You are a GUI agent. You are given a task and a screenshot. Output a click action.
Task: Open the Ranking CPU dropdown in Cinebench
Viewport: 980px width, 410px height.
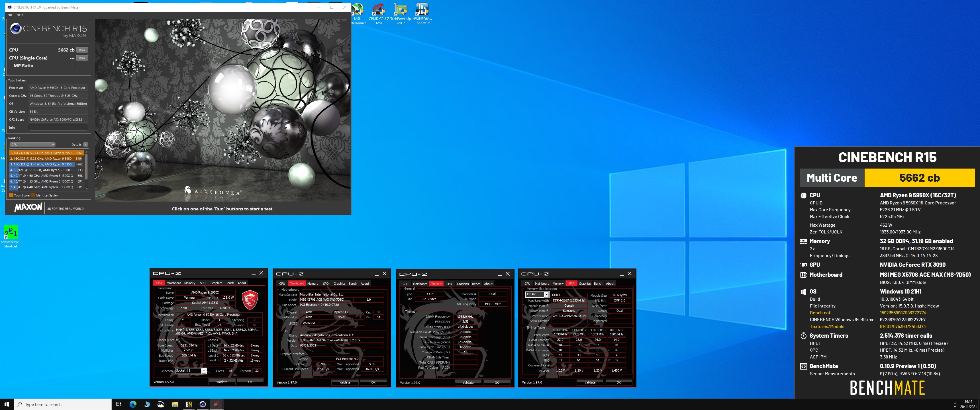coord(32,145)
